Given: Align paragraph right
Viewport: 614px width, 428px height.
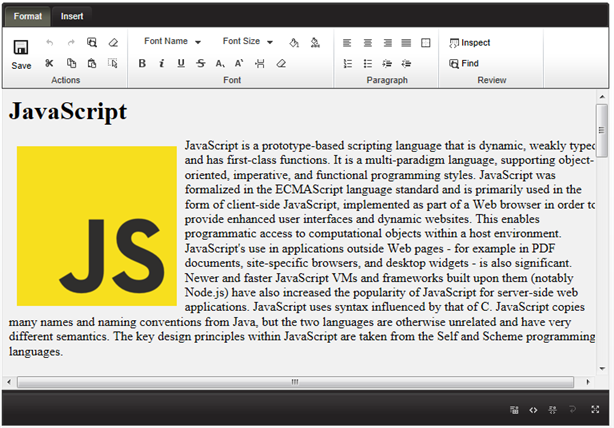Looking at the screenshot, I should pyautogui.click(x=387, y=43).
